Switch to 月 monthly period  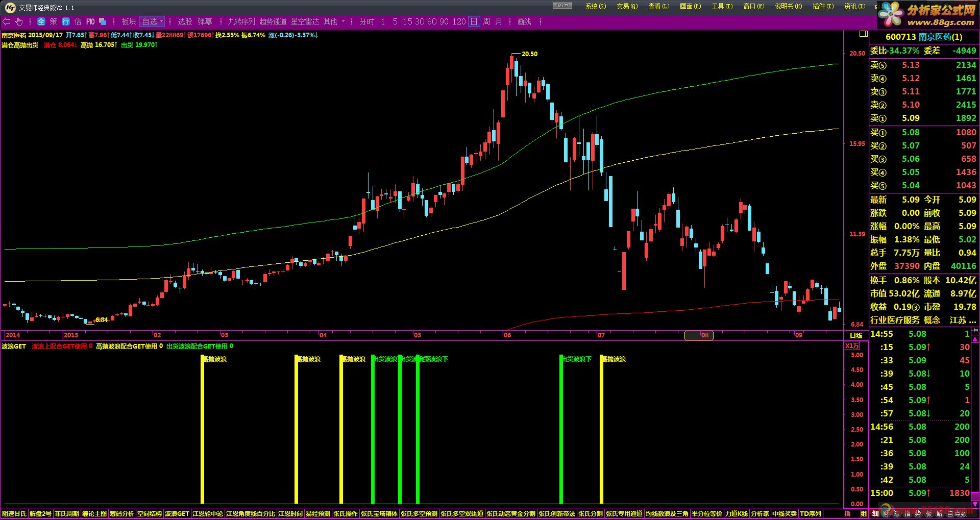click(x=499, y=21)
